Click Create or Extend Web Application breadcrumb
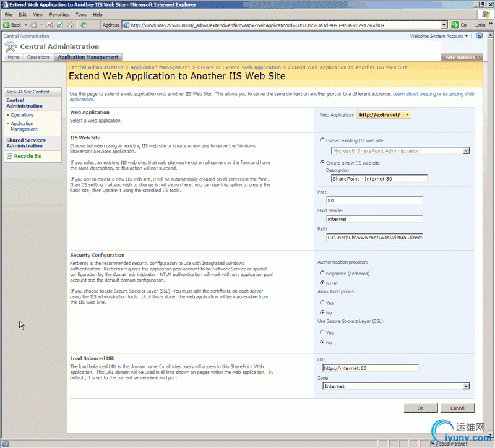The width and height of the screenshot is (495, 448). [x=239, y=67]
